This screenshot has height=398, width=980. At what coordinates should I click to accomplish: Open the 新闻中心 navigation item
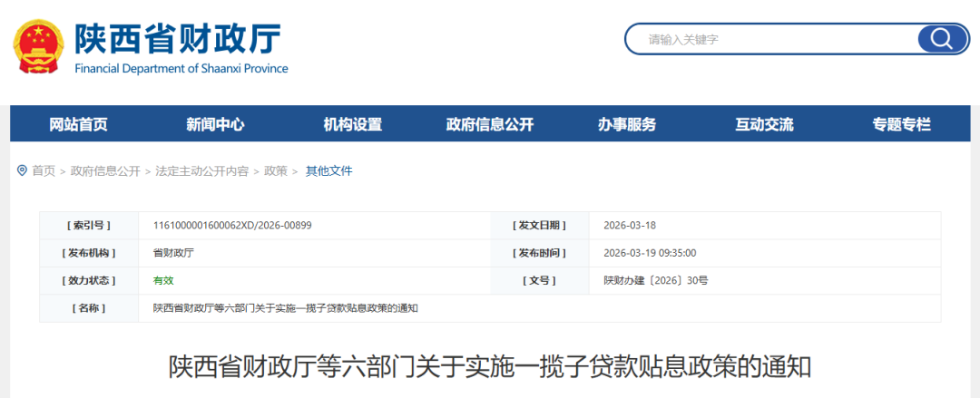tap(215, 124)
